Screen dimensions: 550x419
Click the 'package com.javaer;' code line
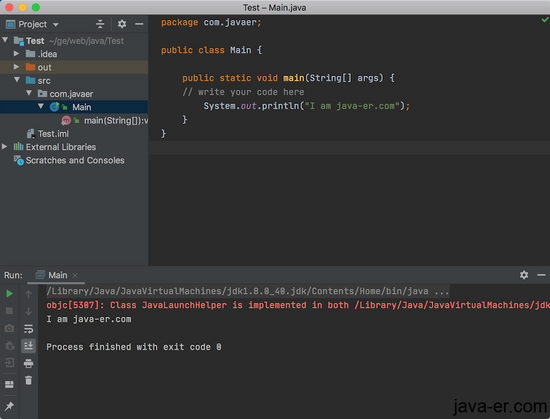211,22
